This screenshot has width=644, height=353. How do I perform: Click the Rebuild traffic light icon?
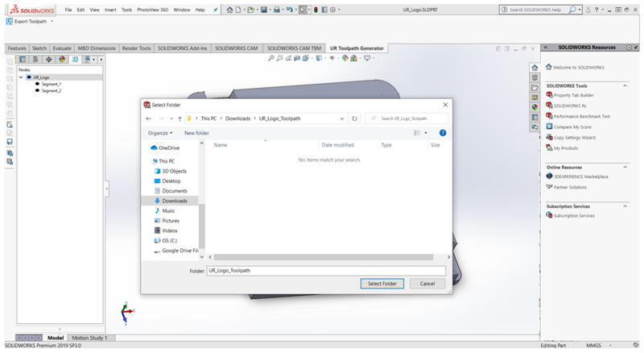[316, 10]
